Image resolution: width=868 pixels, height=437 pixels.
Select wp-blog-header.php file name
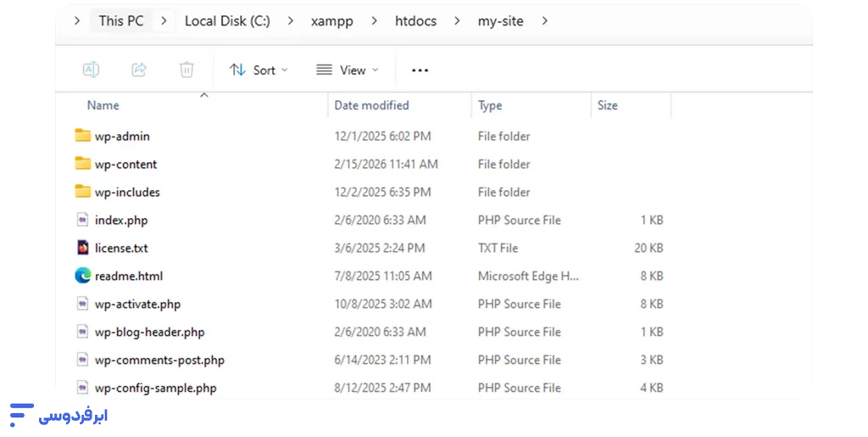[149, 333]
